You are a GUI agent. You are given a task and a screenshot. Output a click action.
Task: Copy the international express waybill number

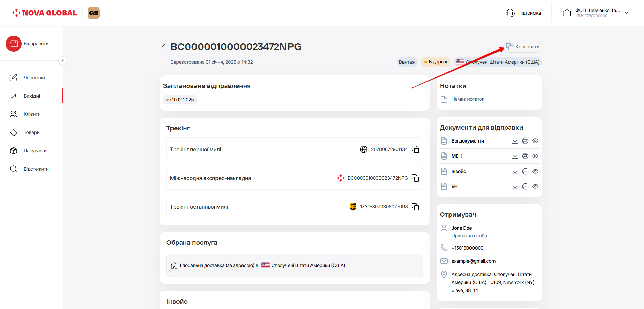[x=415, y=178]
